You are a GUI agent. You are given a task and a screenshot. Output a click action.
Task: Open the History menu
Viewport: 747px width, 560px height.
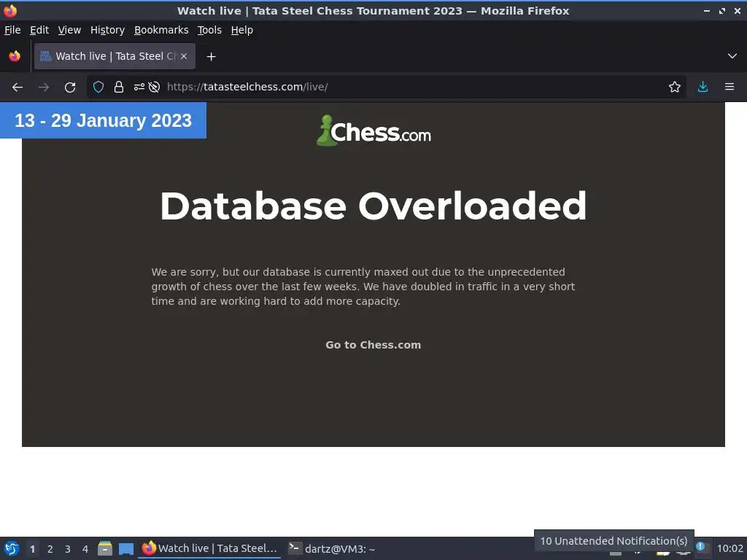click(x=107, y=30)
